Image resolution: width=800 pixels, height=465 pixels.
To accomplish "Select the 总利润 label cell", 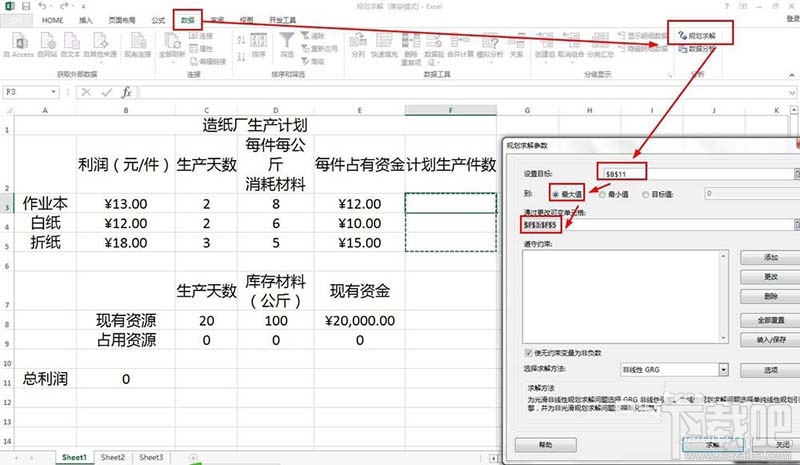I will (x=45, y=379).
